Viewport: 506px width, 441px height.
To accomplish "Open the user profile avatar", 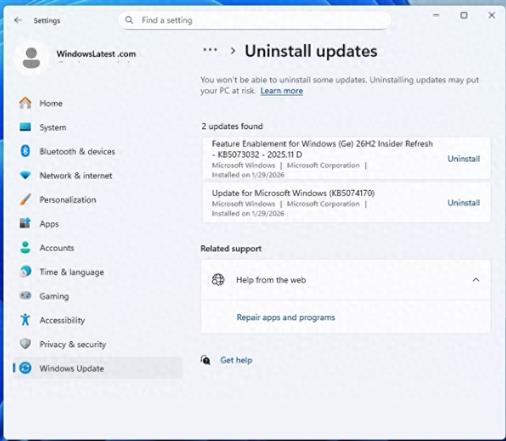I will (x=31, y=58).
